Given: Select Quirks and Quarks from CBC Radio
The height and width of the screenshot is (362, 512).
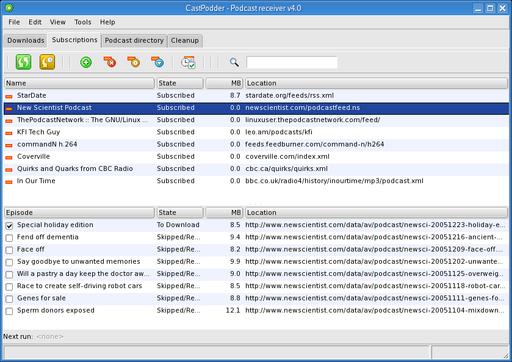Looking at the screenshot, I should [256, 169].
